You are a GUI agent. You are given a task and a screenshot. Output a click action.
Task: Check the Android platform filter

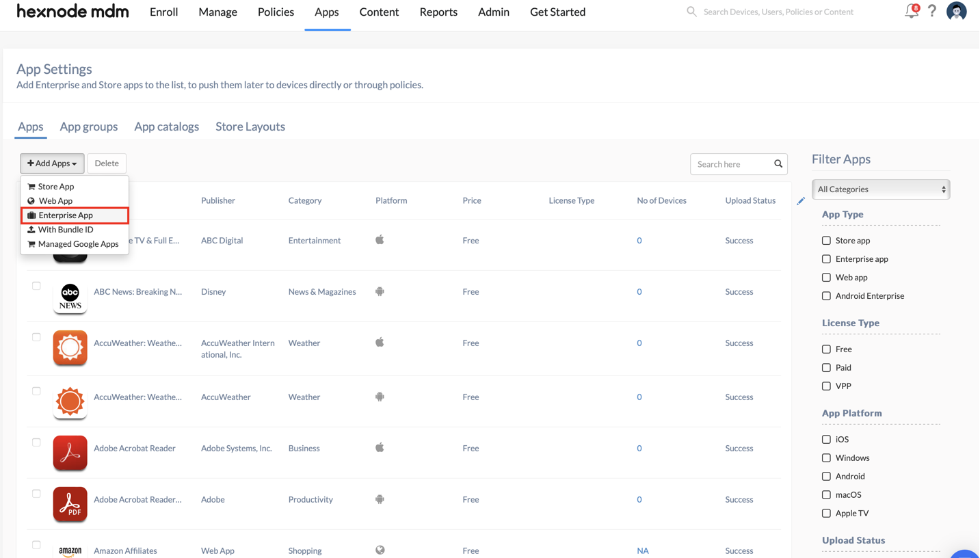(826, 477)
